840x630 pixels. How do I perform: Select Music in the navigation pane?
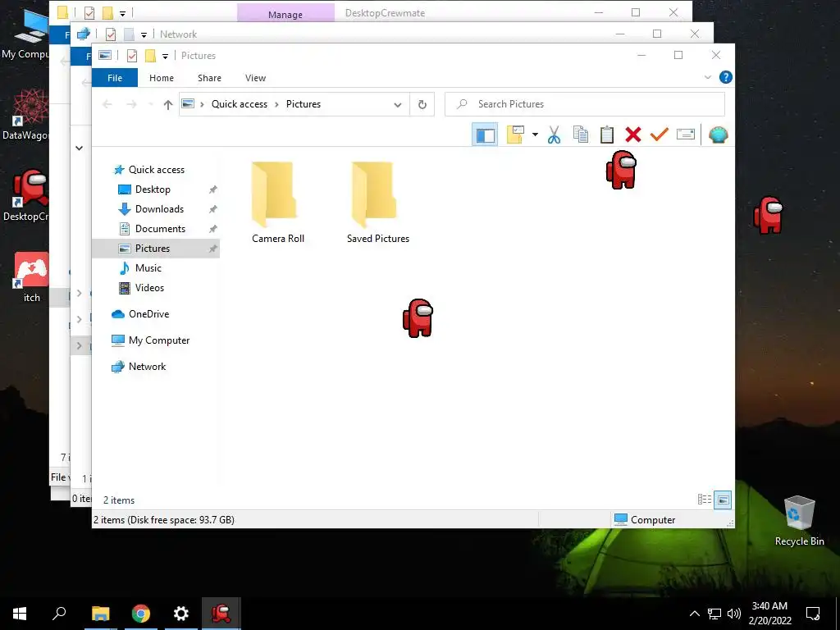pyautogui.click(x=148, y=268)
